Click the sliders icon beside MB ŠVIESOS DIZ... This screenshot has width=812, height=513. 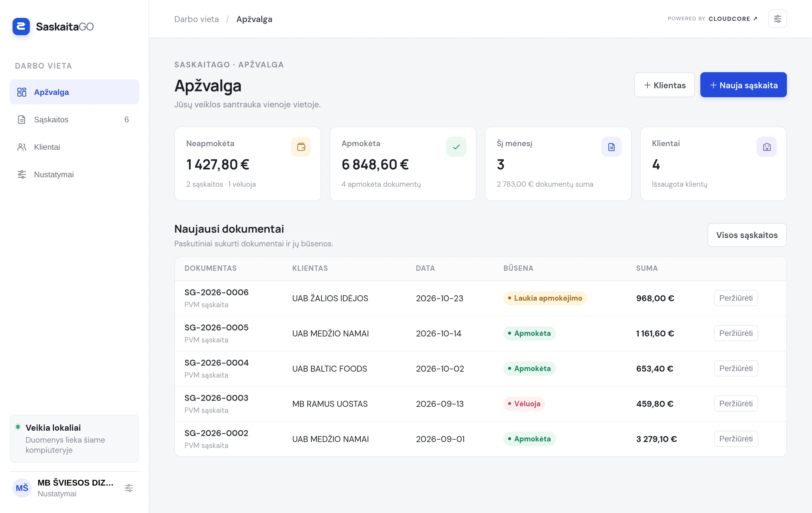(129, 488)
